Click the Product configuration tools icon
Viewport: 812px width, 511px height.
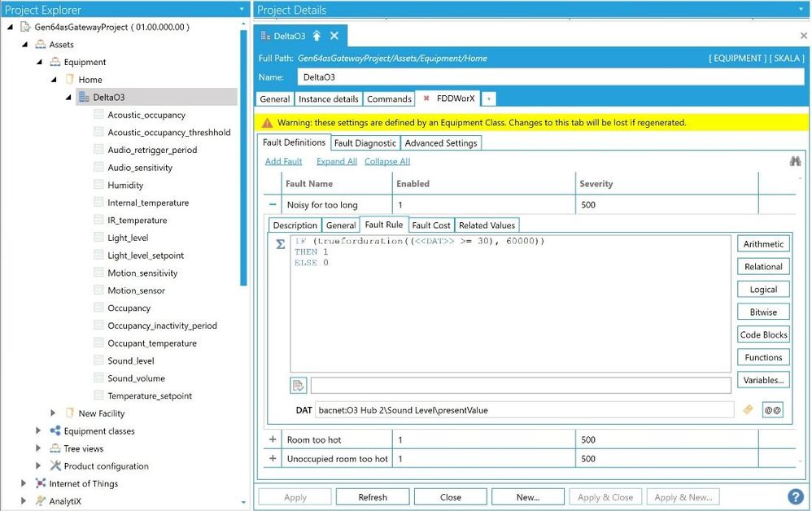[x=55, y=465]
